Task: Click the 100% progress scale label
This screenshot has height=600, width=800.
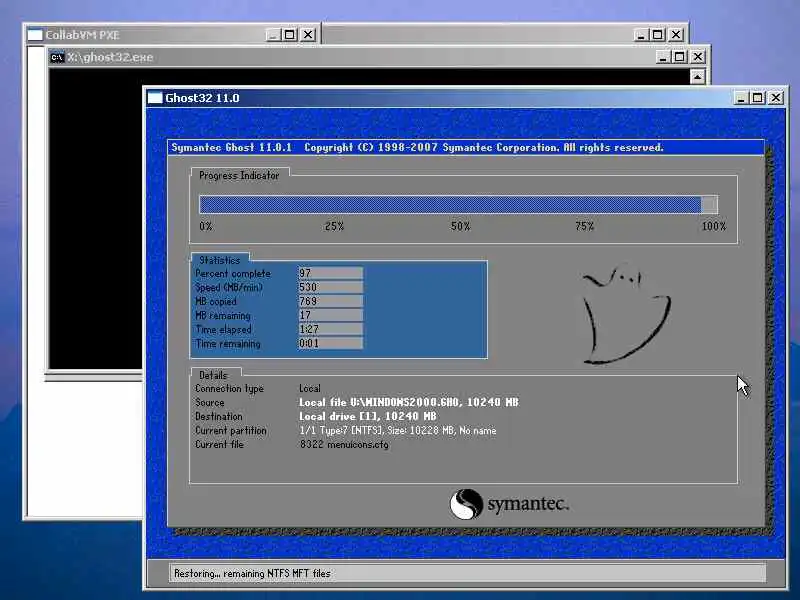Action: (713, 226)
